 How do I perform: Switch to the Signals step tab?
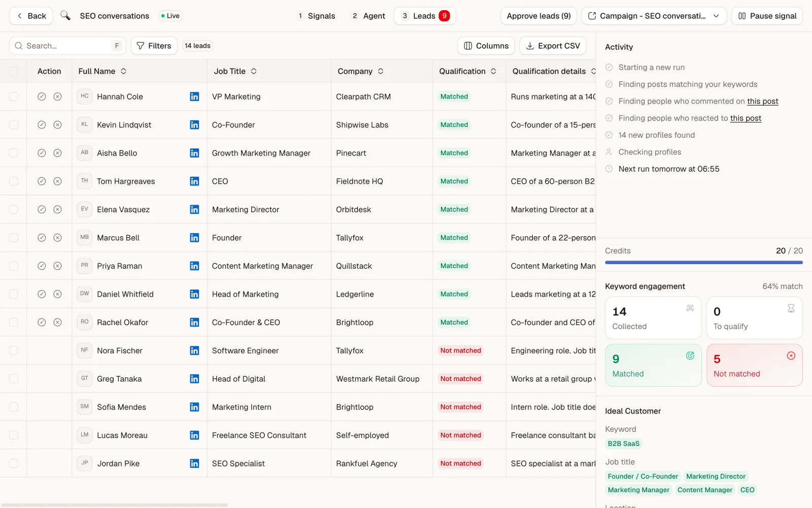pos(316,16)
